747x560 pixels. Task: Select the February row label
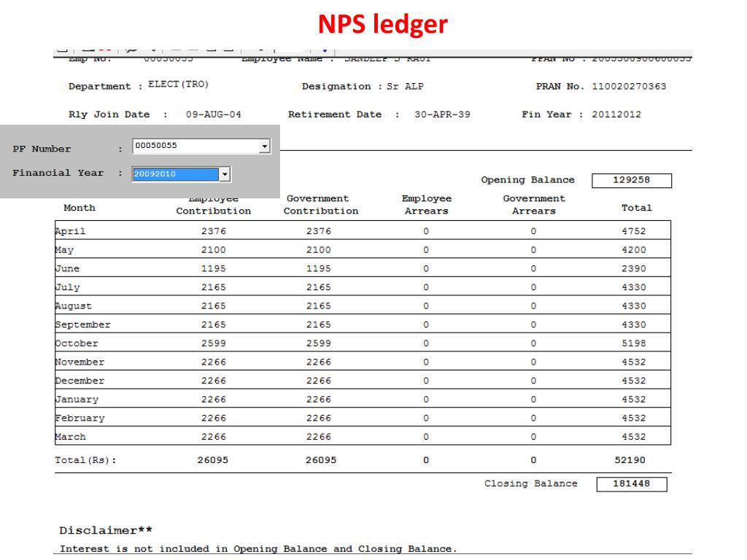click(80, 418)
